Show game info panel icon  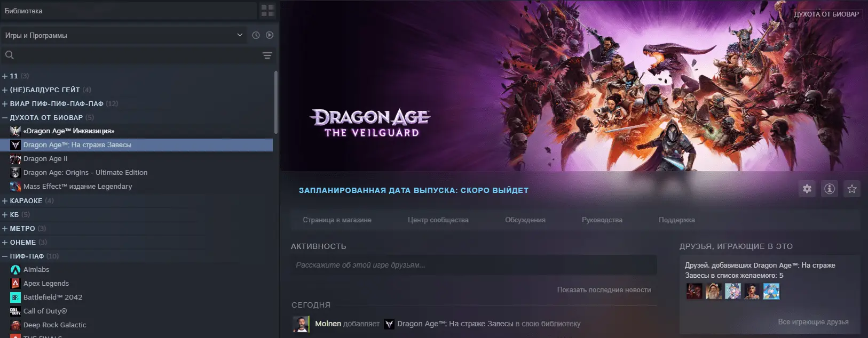(830, 189)
